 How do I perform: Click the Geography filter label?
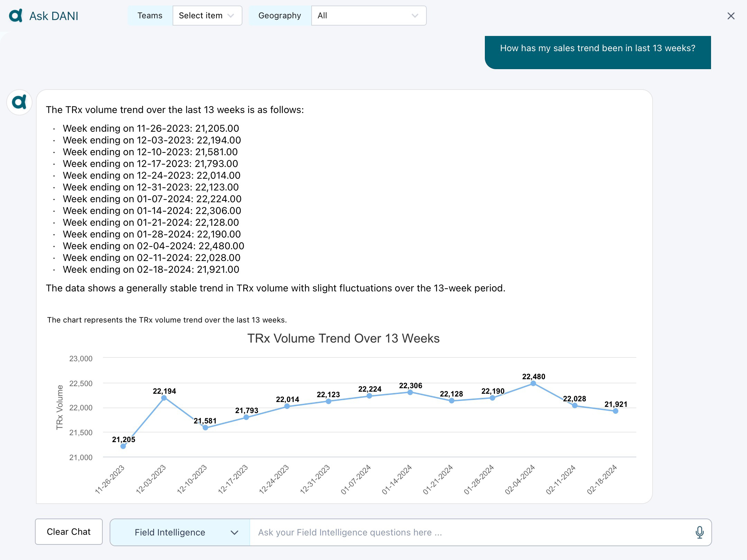(279, 16)
